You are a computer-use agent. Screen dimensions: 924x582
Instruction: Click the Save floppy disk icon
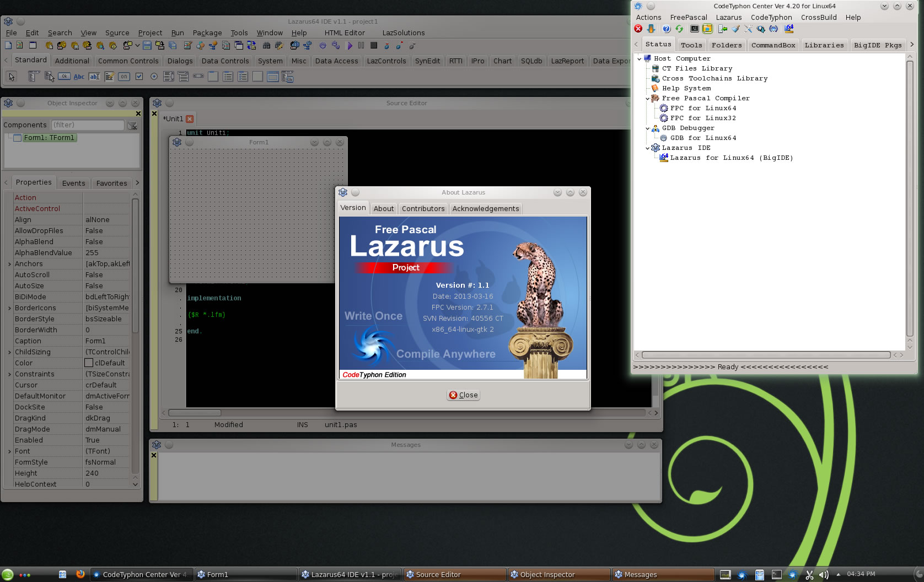[147, 45]
